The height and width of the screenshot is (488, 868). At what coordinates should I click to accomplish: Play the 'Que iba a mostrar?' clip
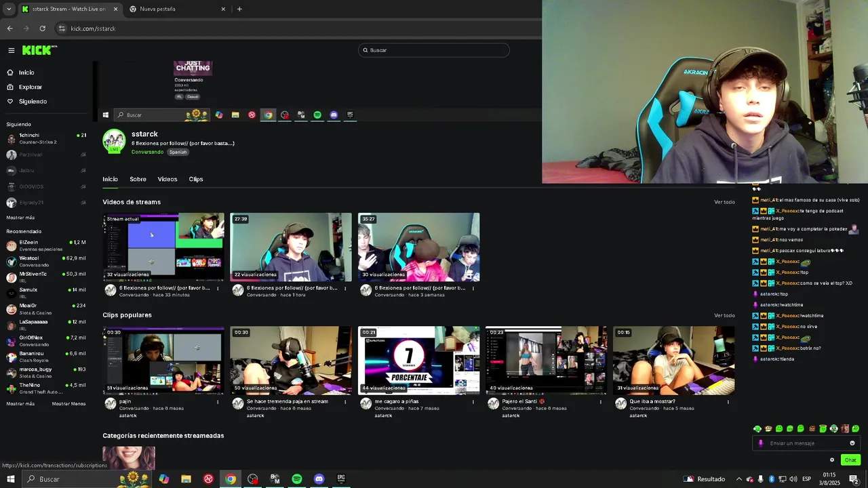pos(673,360)
